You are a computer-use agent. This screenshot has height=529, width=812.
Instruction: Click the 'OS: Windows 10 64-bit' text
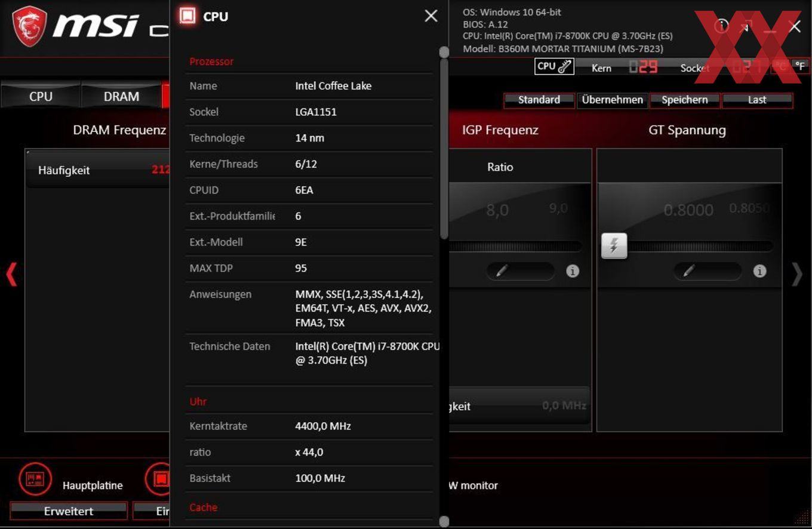512,12
